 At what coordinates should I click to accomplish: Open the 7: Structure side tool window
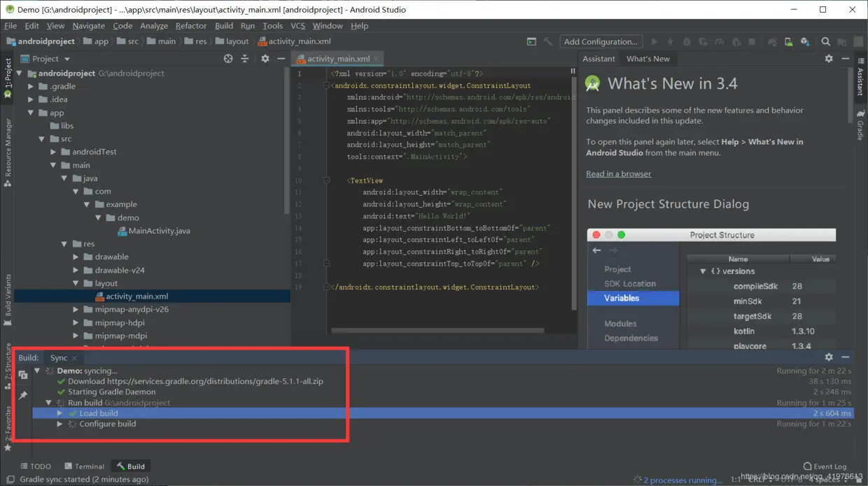click(8, 365)
